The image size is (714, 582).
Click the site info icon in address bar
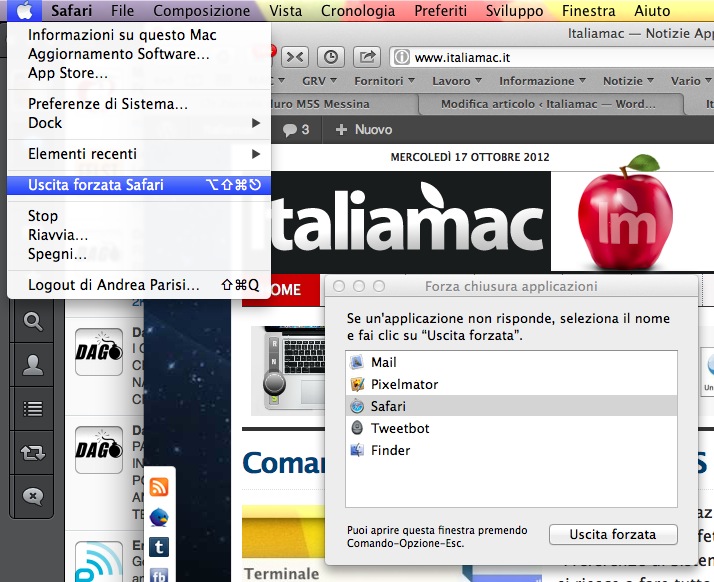(401, 57)
